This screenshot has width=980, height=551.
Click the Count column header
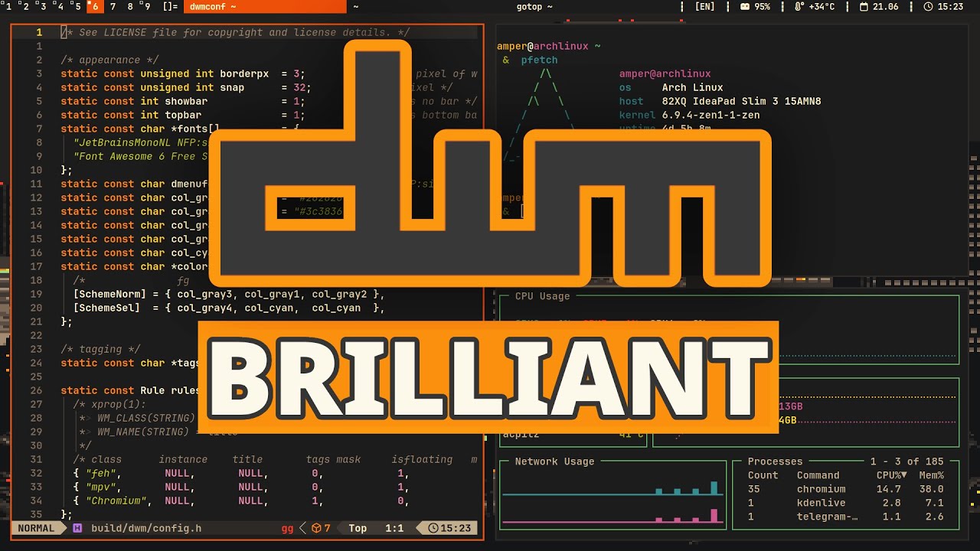[763, 475]
